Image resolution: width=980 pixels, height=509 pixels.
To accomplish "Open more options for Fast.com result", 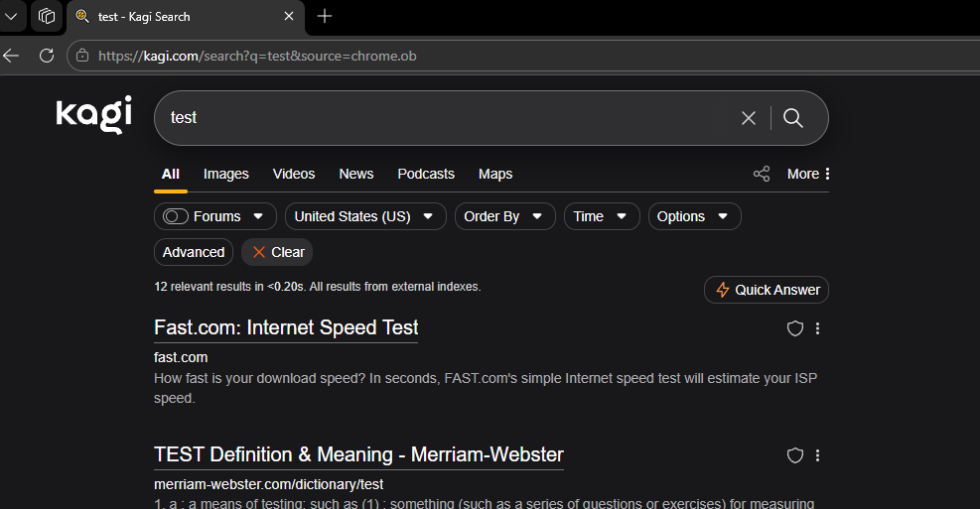I will [817, 328].
